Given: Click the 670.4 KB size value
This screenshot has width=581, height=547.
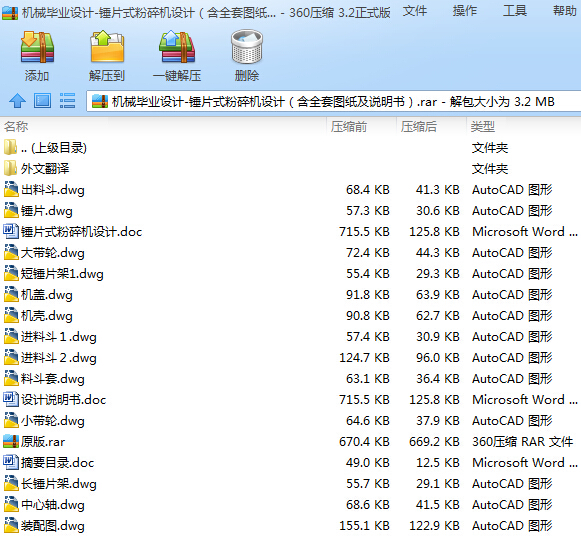Looking at the screenshot, I should [365, 442].
